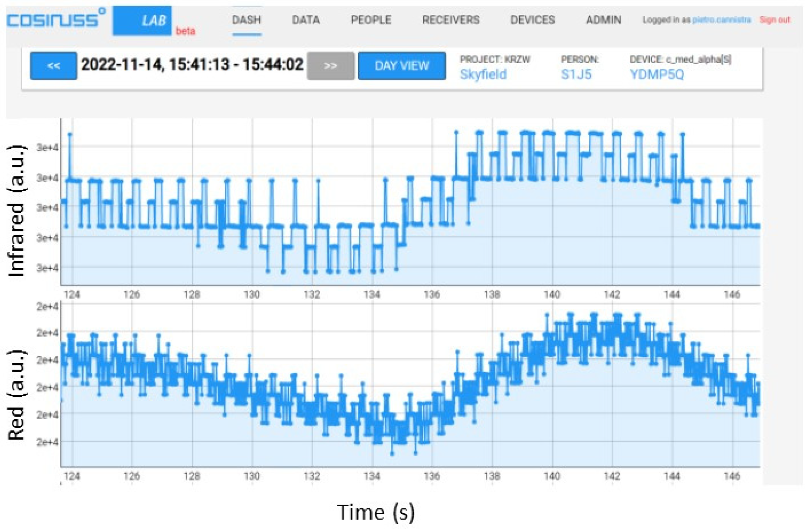
Task: Click the blue LAB badge
Action: (142, 20)
